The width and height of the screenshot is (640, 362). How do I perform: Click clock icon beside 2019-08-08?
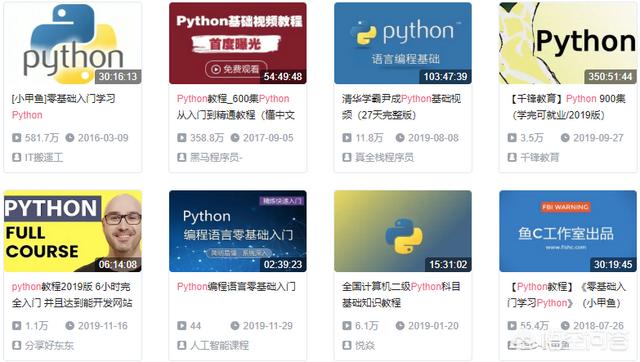[400, 138]
